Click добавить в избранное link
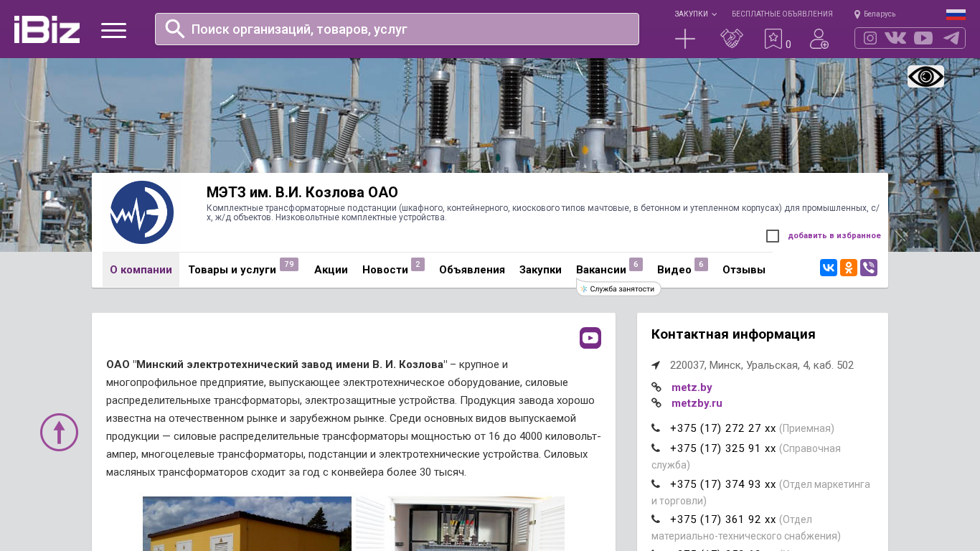Screen dimensions: 980x551 [834, 236]
